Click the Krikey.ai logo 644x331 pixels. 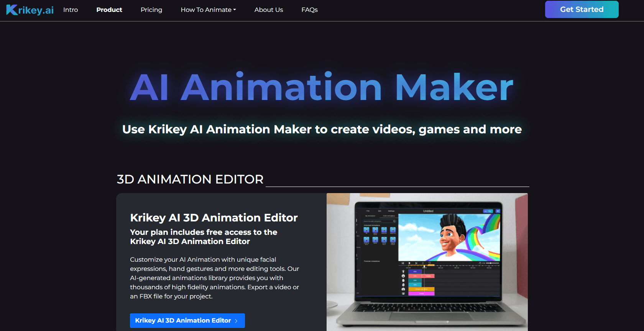30,10
